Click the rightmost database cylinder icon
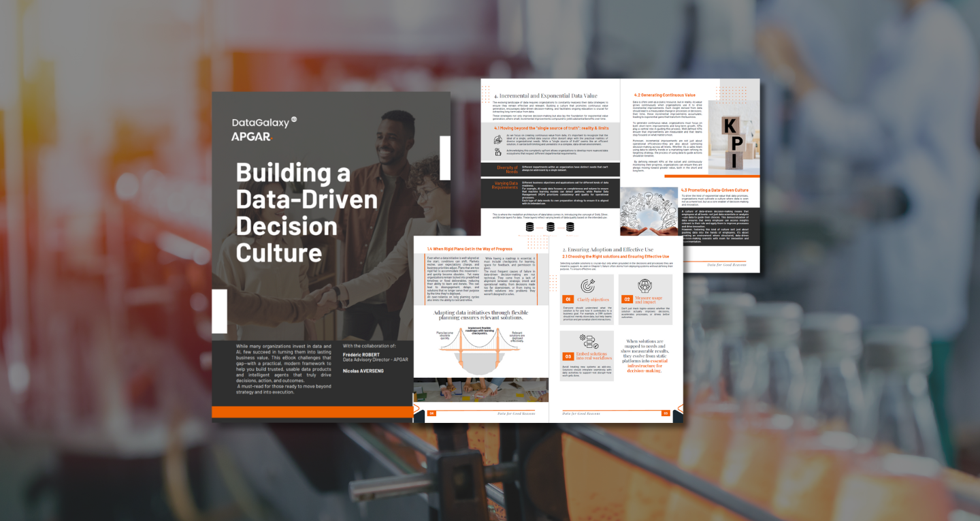 point(570,226)
